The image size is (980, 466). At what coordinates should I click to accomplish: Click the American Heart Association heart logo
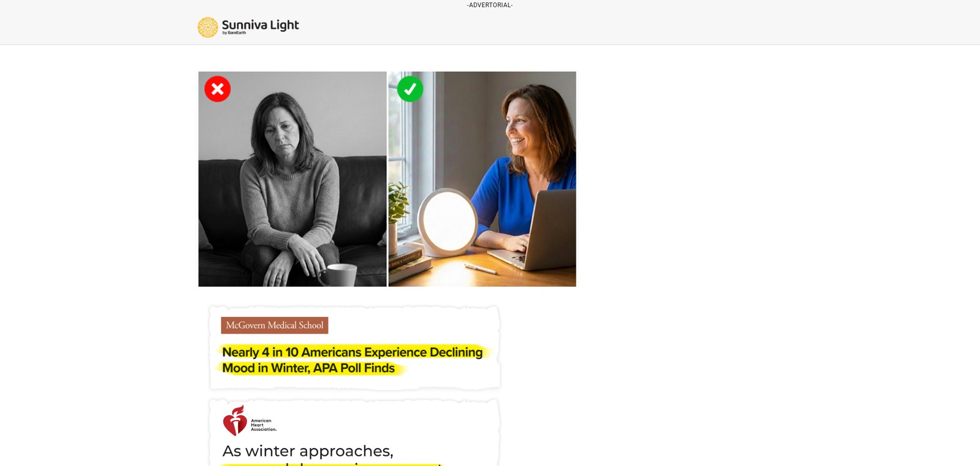pyautogui.click(x=235, y=421)
